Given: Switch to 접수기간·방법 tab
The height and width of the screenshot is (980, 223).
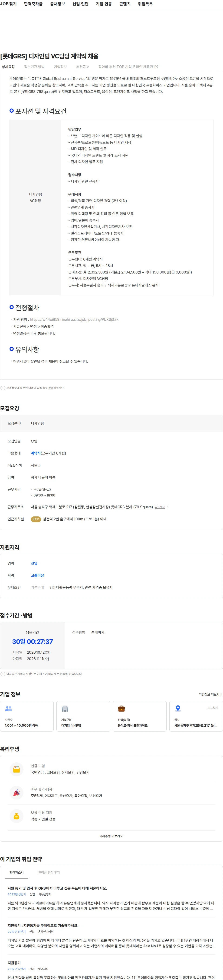Looking at the screenshot, I should [34, 67].
